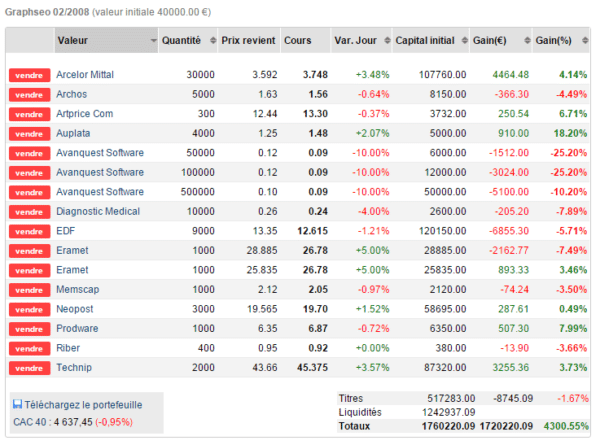Image resolution: width=600 pixels, height=445 pixels.
Task: Click Neopost Var. Jour +1.52%
Action: 372,309
